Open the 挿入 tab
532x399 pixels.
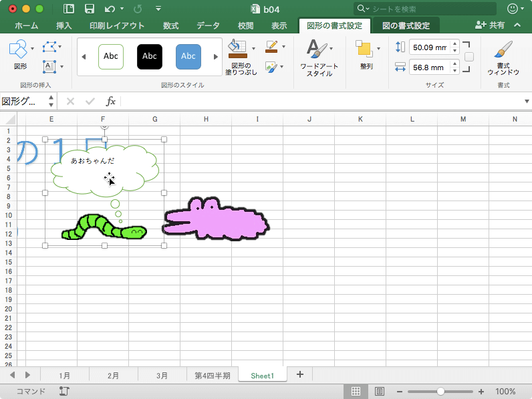[x=63, y=25]
